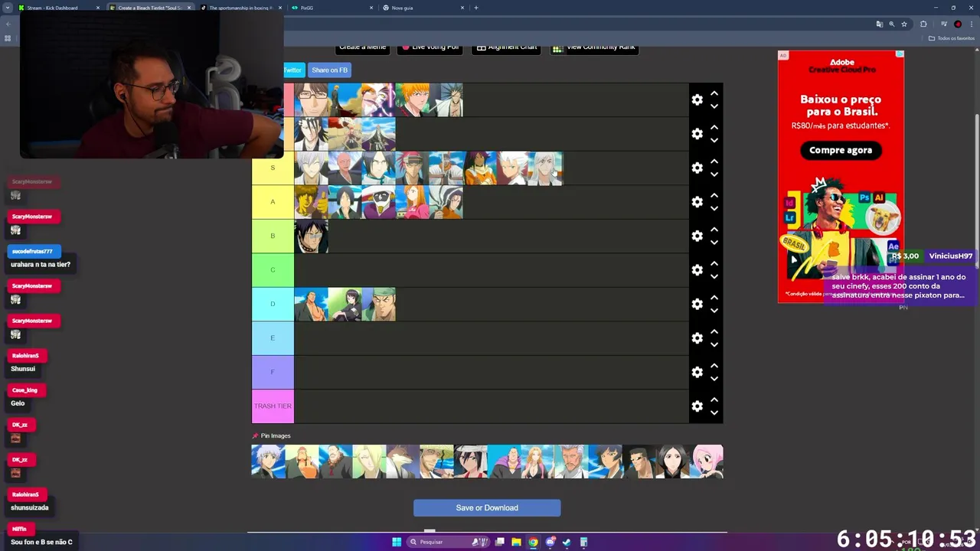Open the Chrome extensions puzzle icon
The height and width of the screenshot is (551, 980).
coord(923,24)
